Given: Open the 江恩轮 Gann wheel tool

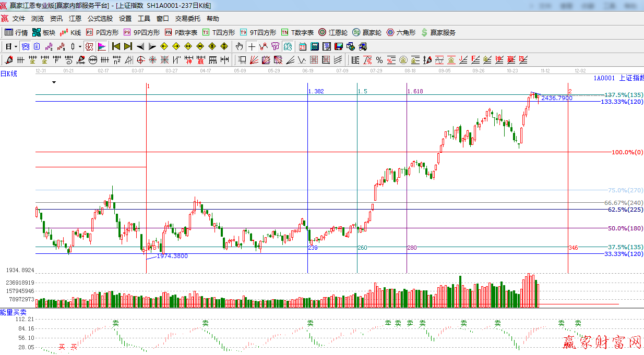Looking at the screenshot, I should point(333,32).
